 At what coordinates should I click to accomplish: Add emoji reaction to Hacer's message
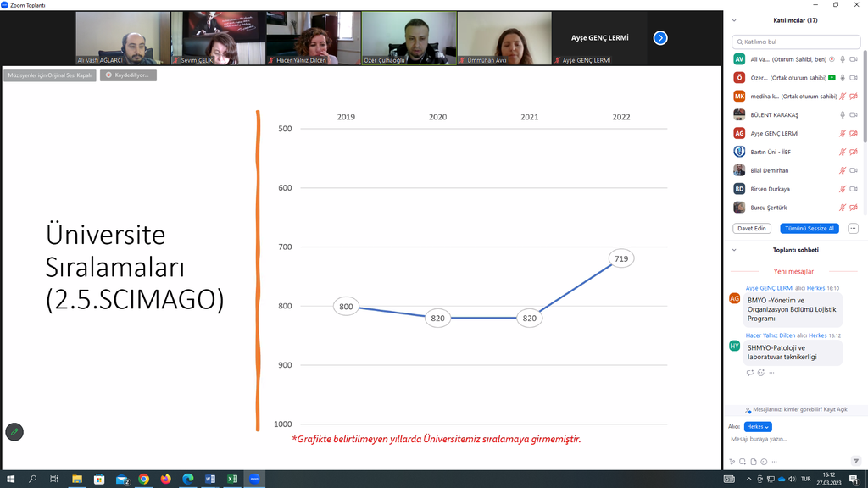click(x=760, y=373)
